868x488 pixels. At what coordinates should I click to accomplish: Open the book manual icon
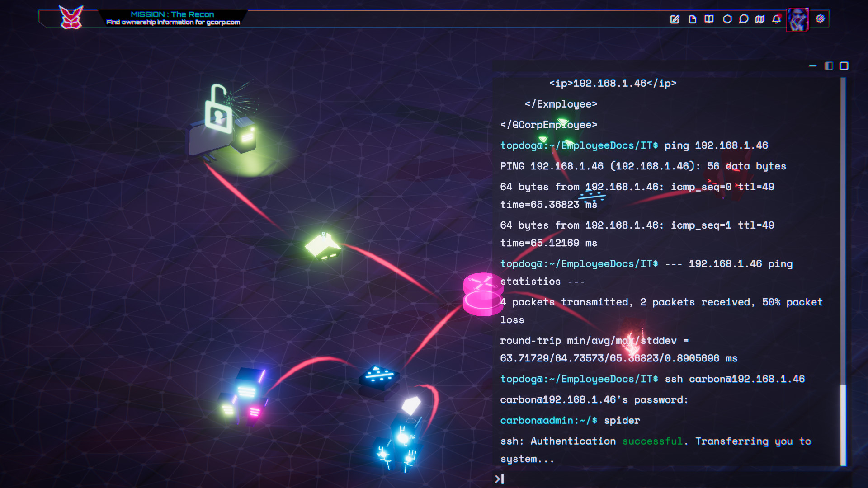[709, 19]
